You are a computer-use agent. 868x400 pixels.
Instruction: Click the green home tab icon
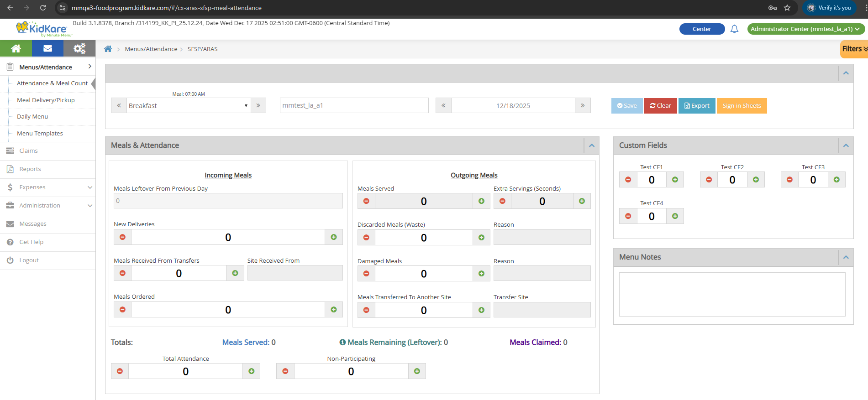click(x=16, y=48)
